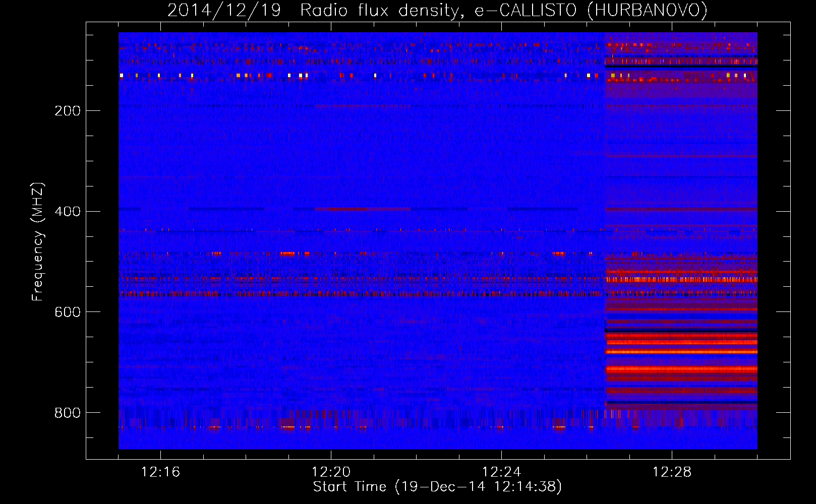Select the Frequency (MHZ) axis label
Viewport: 816px width, 504px height.
[x=38, y=241]
